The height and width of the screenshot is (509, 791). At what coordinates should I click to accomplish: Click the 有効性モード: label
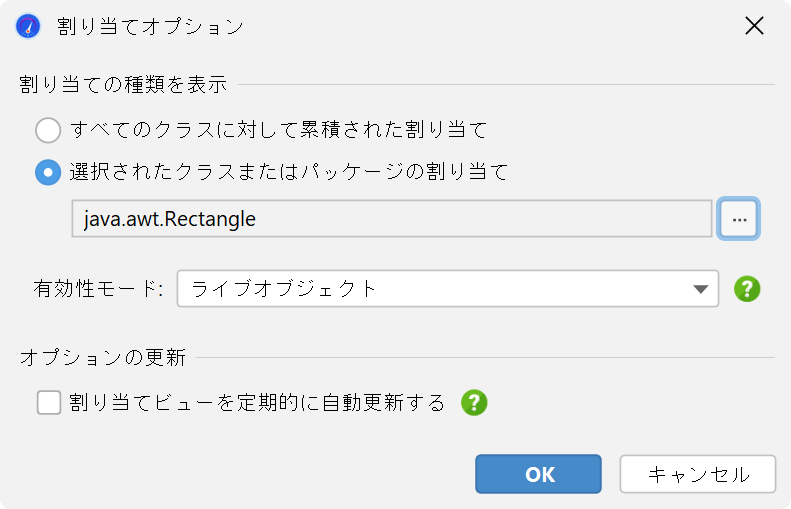pos(98,289)
